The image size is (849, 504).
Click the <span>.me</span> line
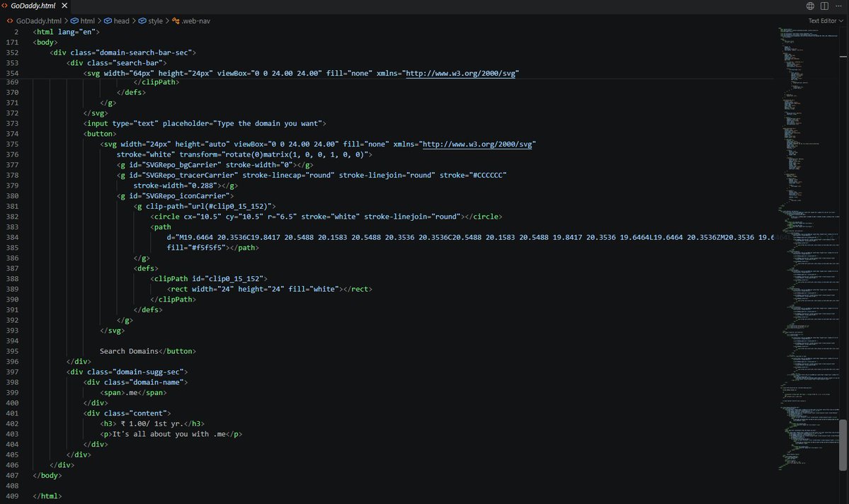(133, 392)
